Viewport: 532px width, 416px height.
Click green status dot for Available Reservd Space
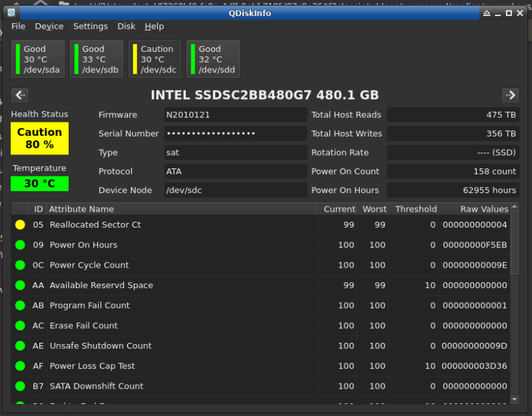click(x=20, y=285)
